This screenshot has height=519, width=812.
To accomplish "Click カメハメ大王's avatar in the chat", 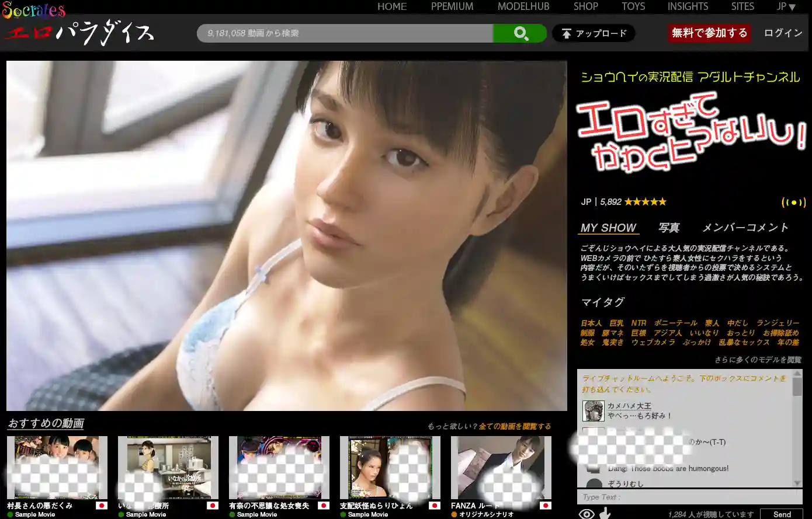I will (594, 410).
